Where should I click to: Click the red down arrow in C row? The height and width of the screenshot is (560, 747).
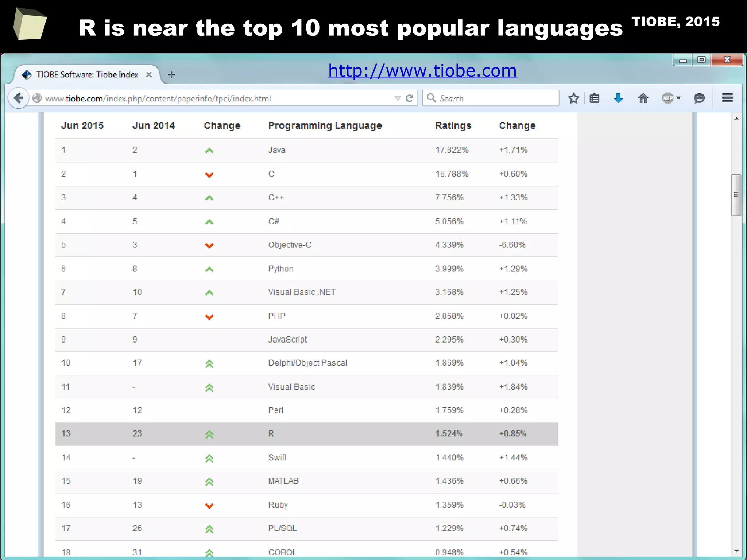(209, 175)
